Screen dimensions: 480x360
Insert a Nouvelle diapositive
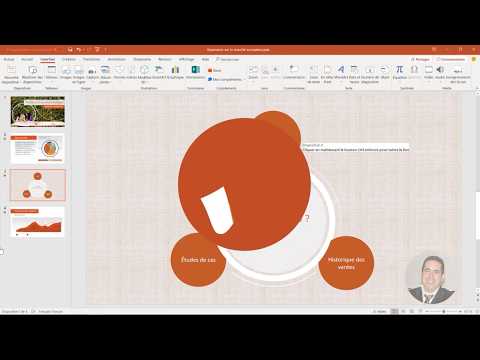click(x=11, y=74)
